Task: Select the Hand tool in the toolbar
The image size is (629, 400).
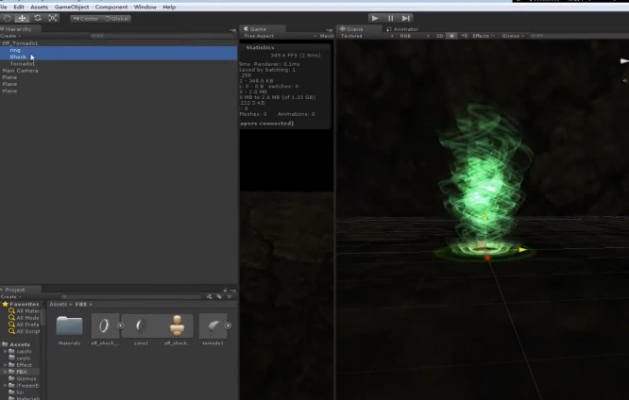Action: [x=7, y=18]
